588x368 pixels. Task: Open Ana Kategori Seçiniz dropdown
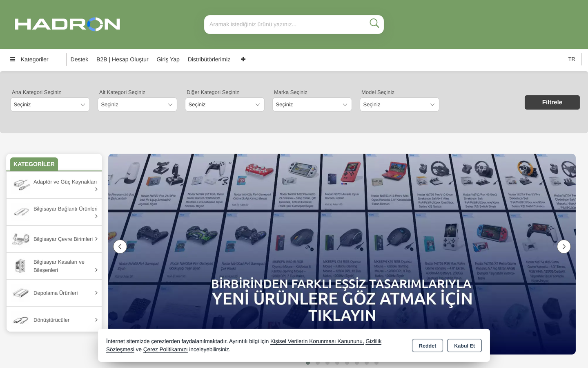coord(50,105)
